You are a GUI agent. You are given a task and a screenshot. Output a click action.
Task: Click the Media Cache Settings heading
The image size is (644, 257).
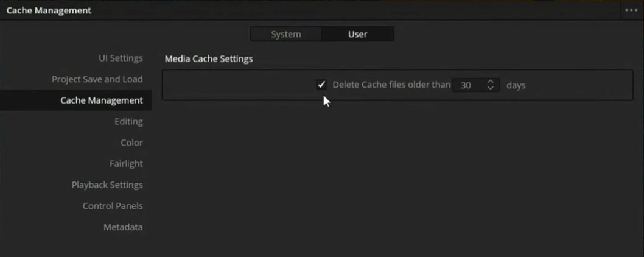[209, 59]
